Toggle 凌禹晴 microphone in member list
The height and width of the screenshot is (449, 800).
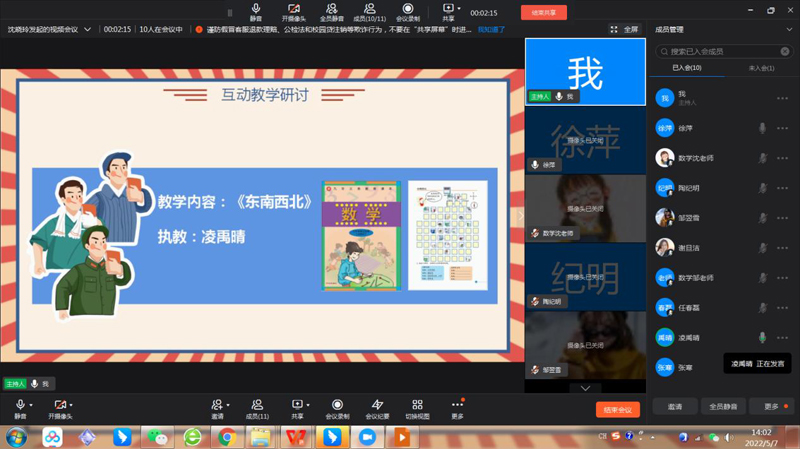click(762, 337)
